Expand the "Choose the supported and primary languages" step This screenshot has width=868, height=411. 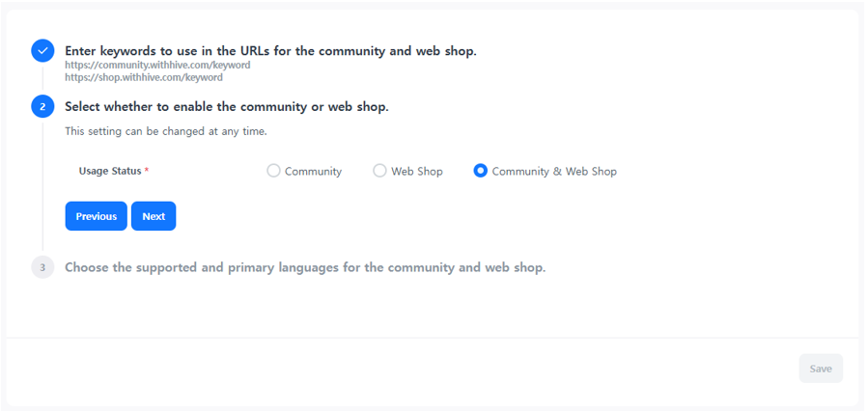pos(305,267)
